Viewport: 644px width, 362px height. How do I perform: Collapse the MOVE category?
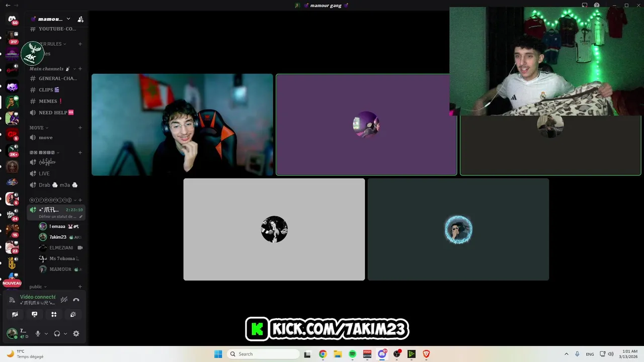(39, 128)
